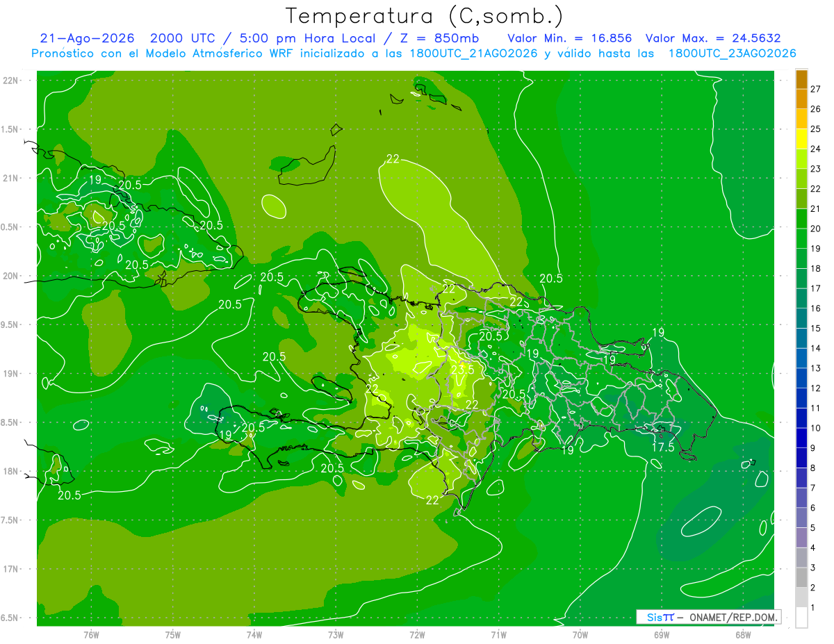Click the "17.5" contour label on the map

663,447
